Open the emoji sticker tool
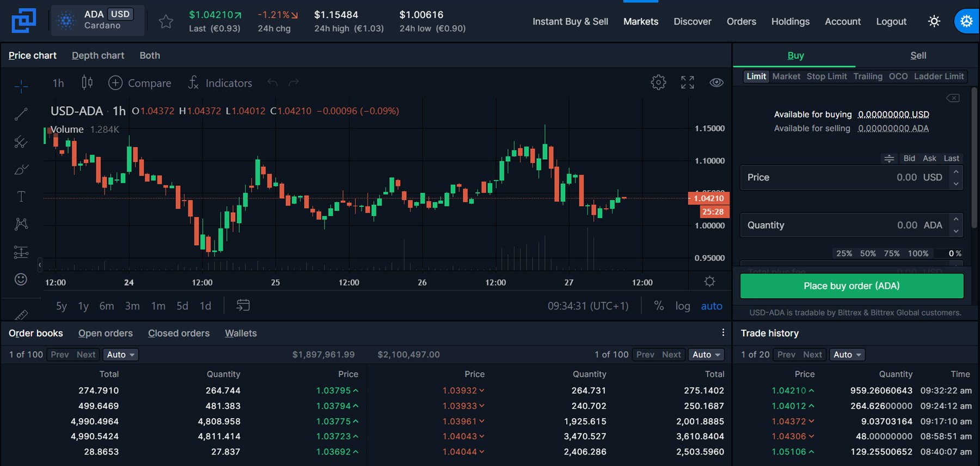The image size is (980, 466). tap(21, 280)
